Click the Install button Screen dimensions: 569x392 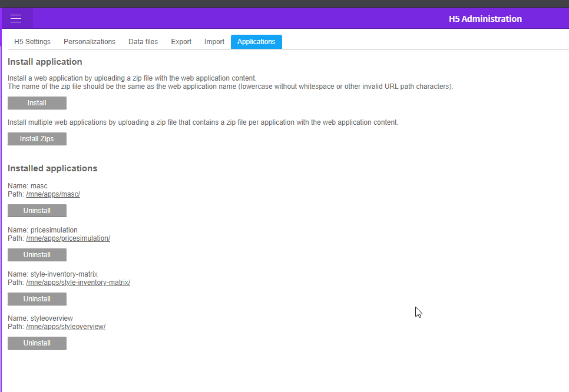pyautogui.click(x=37, y=103)
